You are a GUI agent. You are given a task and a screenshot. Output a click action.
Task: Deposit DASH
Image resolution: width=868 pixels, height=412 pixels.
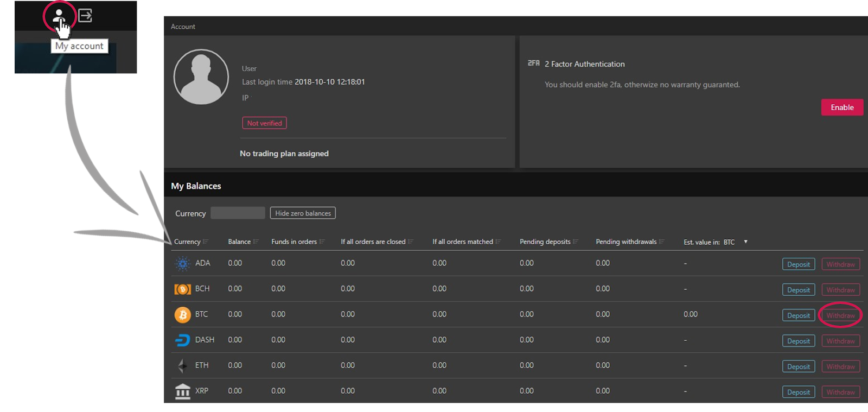[x=799, y=341]
